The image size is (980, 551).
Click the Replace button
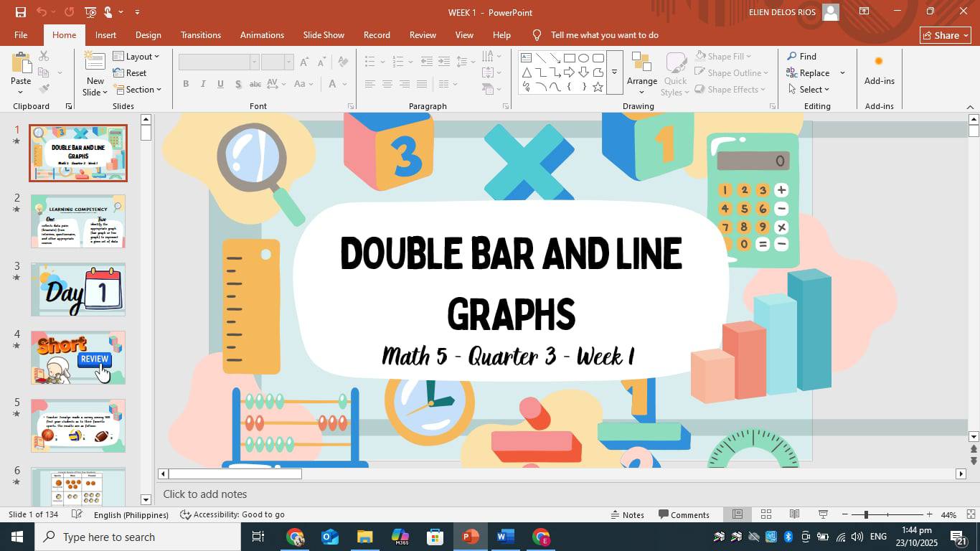pyautogui.click(x=808, y=72)
